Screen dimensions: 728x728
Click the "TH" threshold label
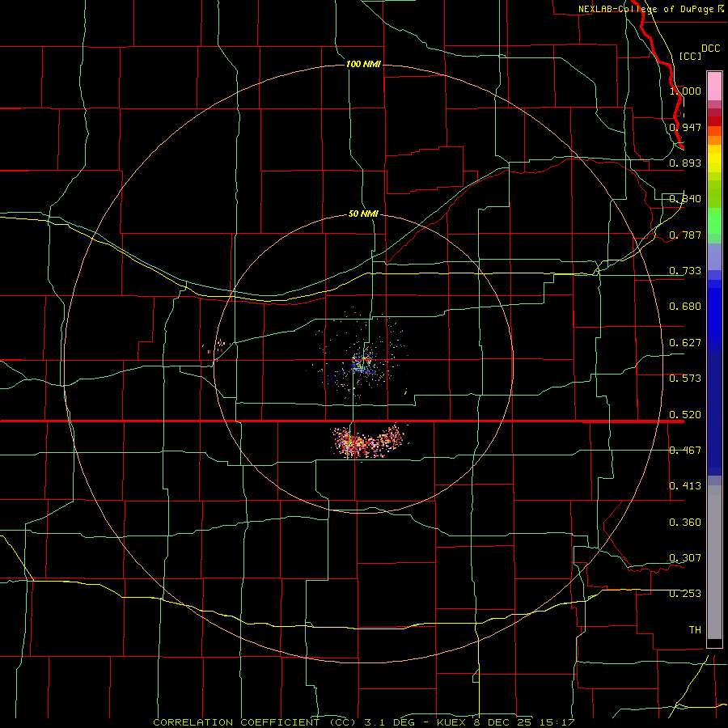pyautogui.click(x=695, y=630)
